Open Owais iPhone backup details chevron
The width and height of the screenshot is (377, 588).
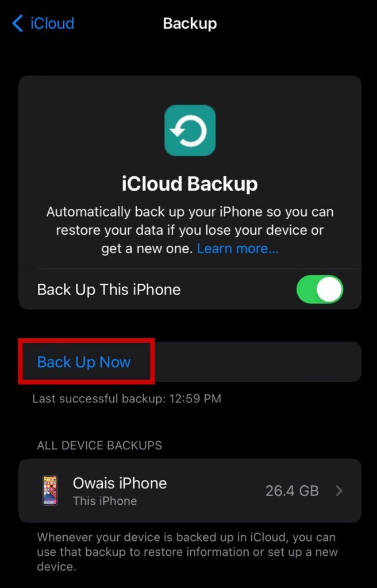click(339, 490)
